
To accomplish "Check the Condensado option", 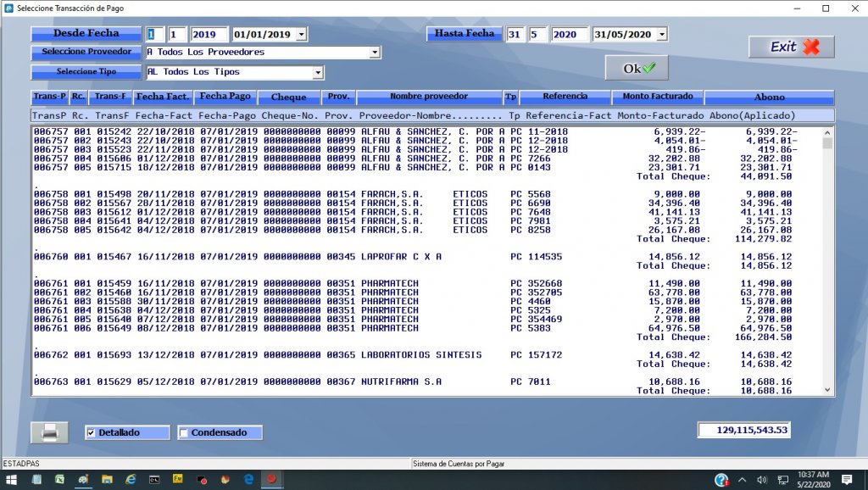I will [184, 433].
